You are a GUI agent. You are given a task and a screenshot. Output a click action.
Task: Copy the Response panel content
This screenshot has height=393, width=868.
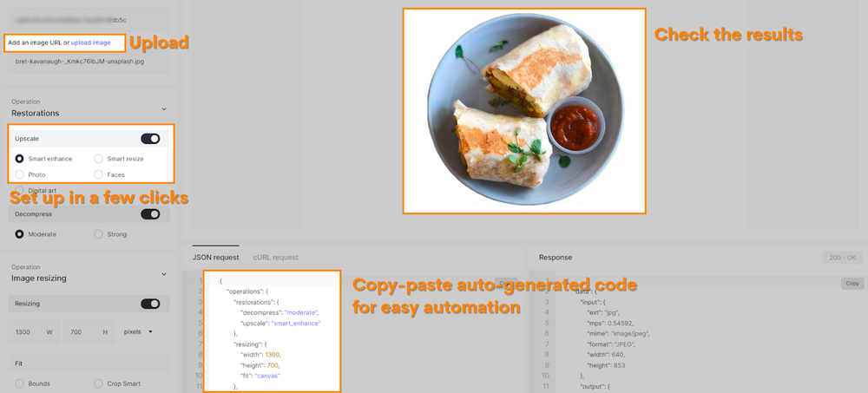[x=852, y=284]
